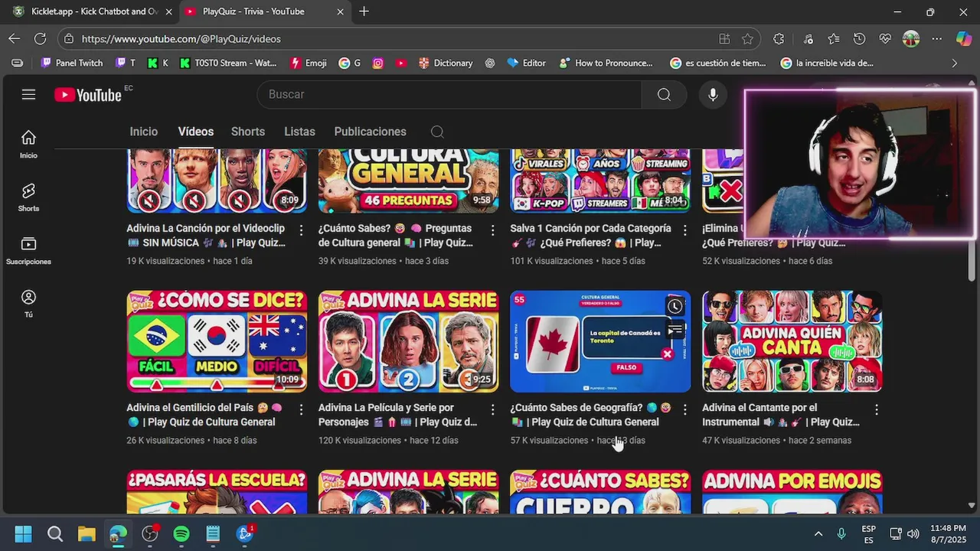The width and height of the screenshot is (980, 551).
Task: Open Instagram bookmark icon
Action: [377, 64]
